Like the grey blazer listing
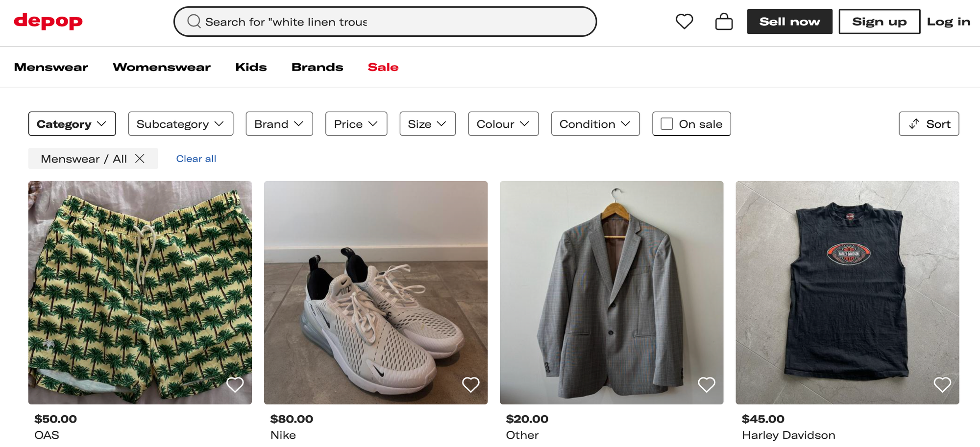Image resolution: width=980 pixels, height=447 pixels. pos(707,384)
